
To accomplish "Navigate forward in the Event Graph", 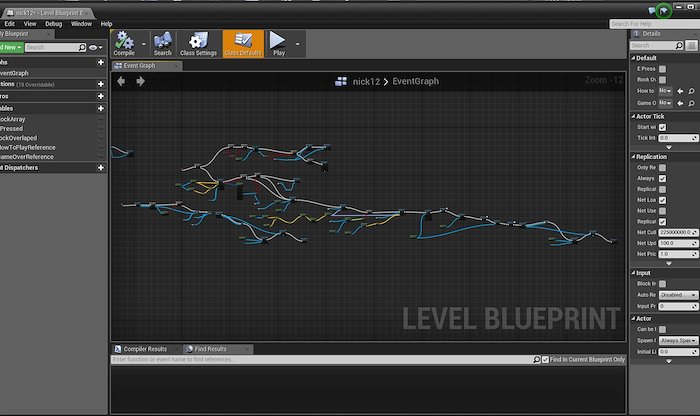I will click(x=140, y=81).
